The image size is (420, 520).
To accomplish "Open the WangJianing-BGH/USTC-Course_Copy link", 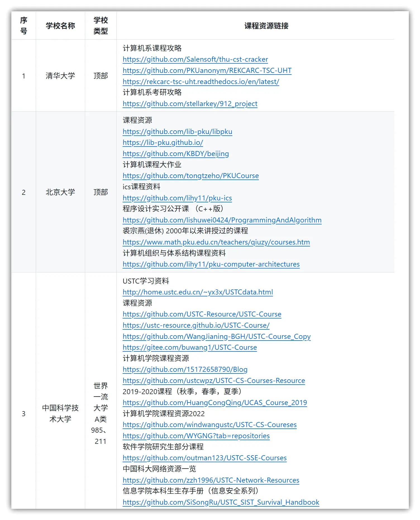I will tap(217, 337).
